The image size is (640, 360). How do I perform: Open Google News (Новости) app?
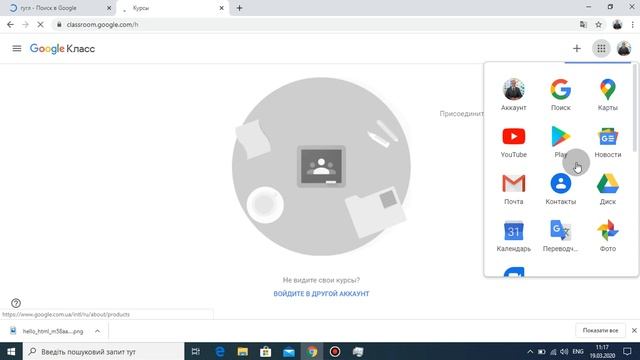[607, 142]
